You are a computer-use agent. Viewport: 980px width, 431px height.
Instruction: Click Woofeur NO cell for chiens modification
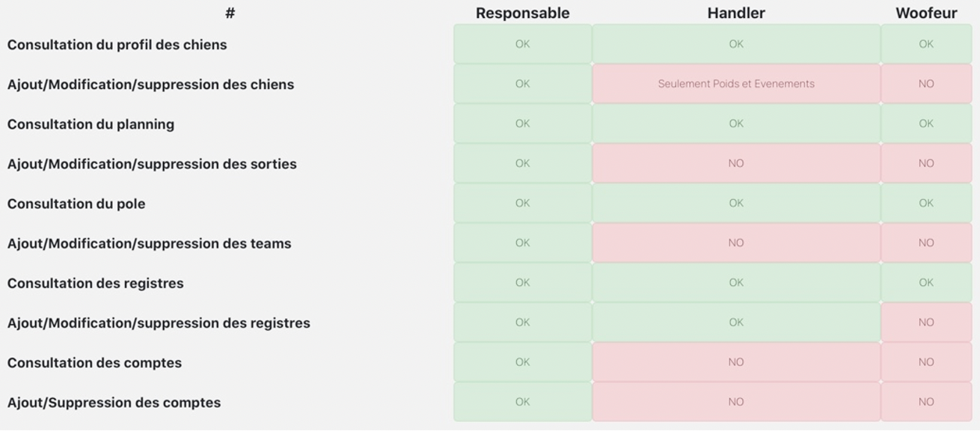(x=926, y=84)
